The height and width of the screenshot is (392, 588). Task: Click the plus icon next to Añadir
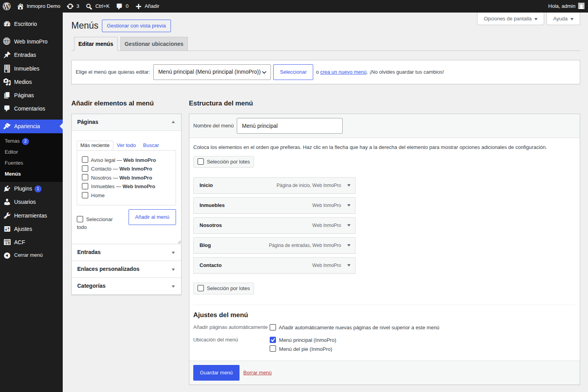tap(138, 6)
